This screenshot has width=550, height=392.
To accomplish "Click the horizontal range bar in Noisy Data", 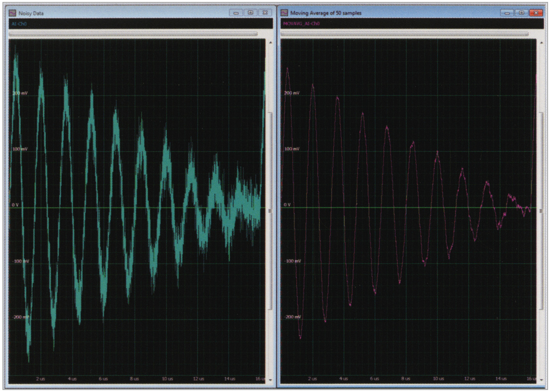I will click(x=133, y=34).
